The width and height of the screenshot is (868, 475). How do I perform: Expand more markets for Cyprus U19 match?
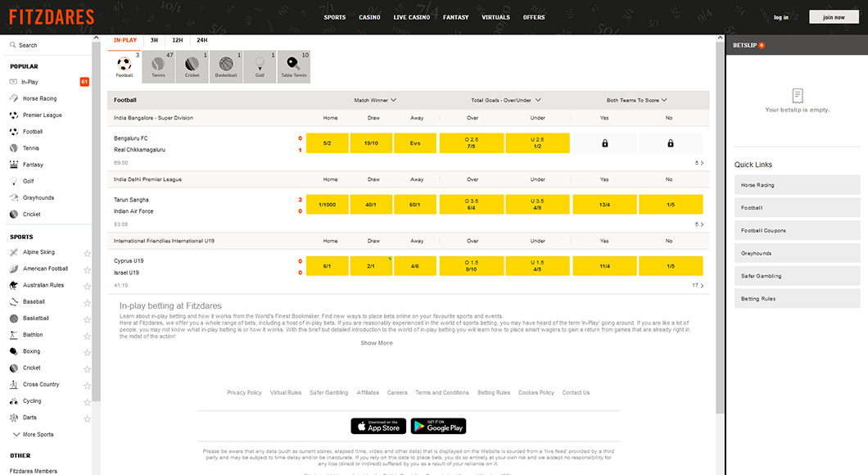tap(698, 286)
